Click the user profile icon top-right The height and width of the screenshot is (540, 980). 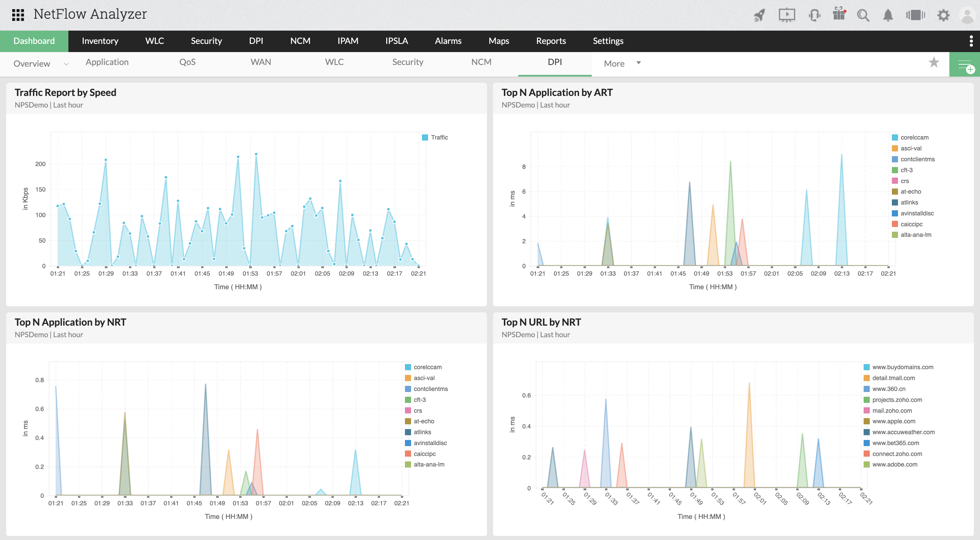pyautogui.click(x=967, y=15)
